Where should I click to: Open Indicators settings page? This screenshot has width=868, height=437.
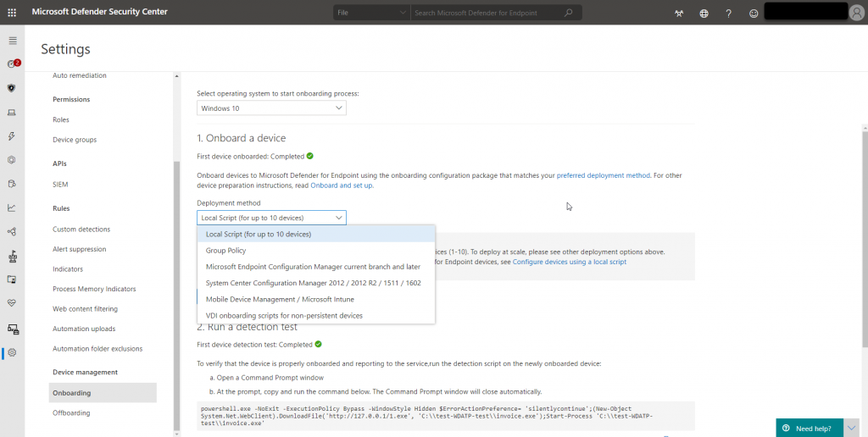point(68,268)
